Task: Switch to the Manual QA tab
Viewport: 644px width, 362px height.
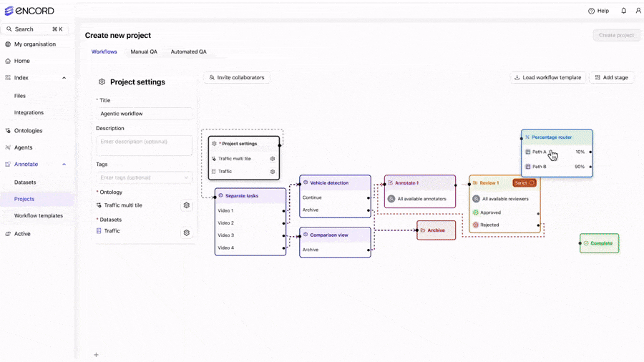Action: [x=144, y=52]
